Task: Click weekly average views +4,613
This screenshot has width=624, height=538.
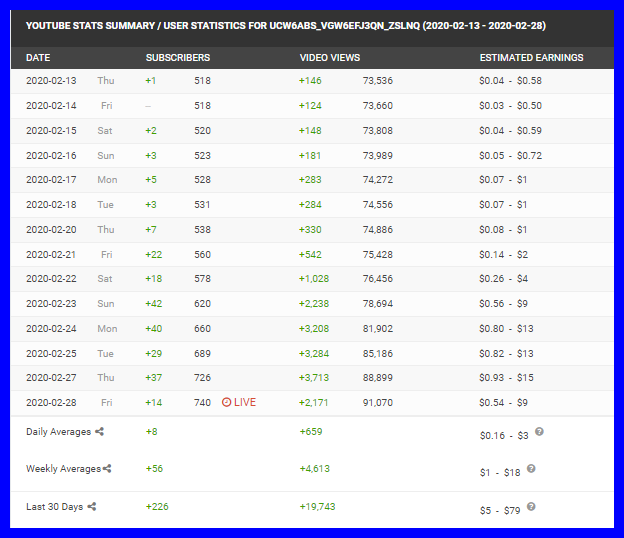Action: click(x=315, y=469)
